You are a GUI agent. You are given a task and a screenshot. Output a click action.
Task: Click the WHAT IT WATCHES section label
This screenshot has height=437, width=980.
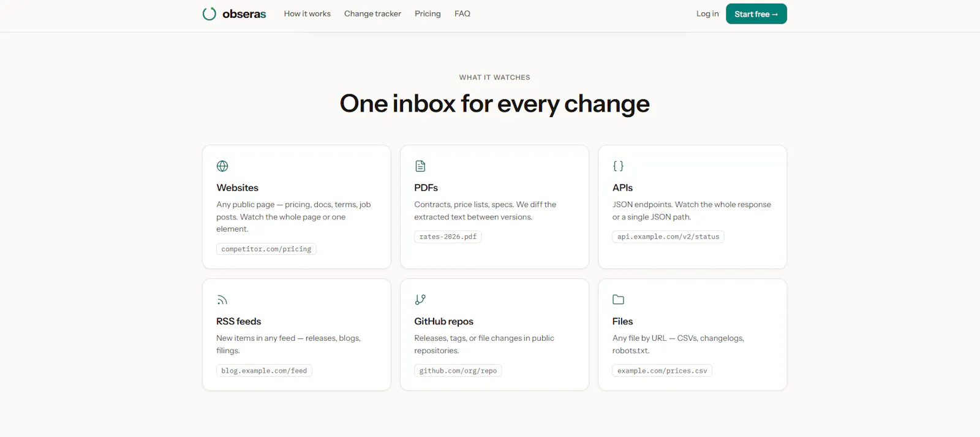[x=494, y=77]
